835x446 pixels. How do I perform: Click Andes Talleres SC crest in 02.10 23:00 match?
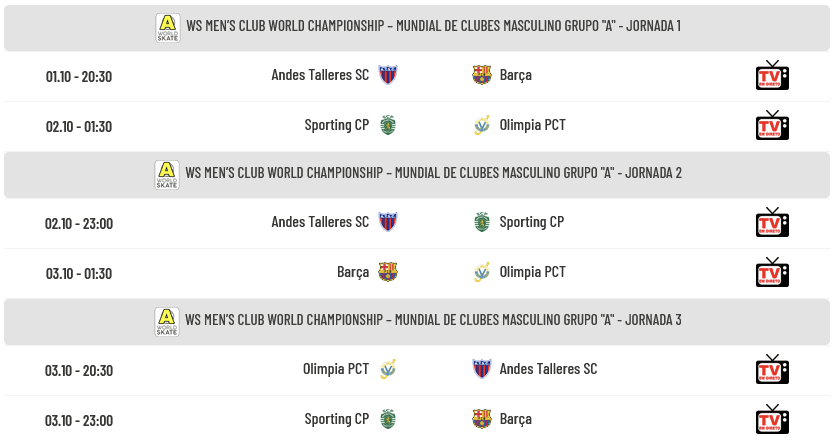click(388, 222)
